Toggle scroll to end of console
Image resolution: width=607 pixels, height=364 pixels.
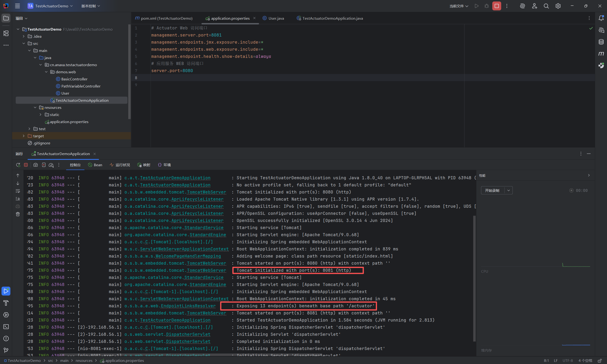click(18, 199)
